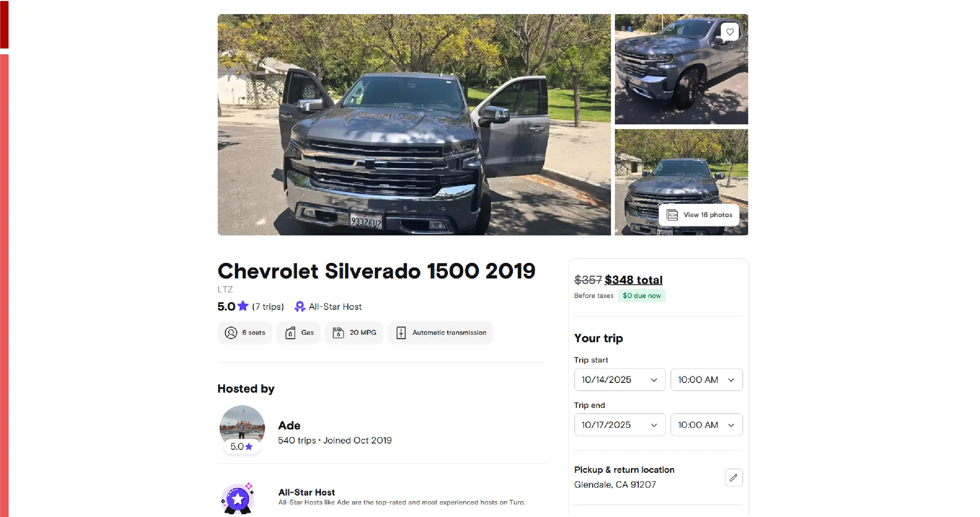Click the large All-Star Host badge
980x517 pixels.
(x=238, y=498)
